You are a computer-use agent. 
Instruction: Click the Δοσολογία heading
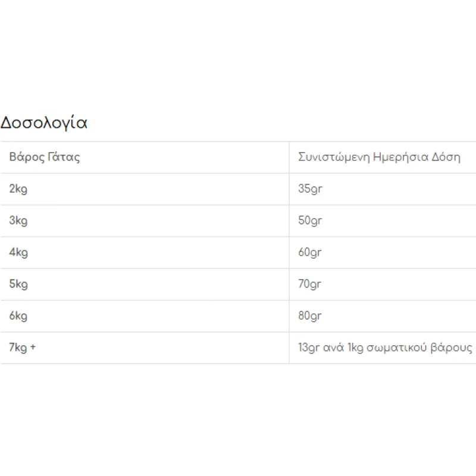pos(43,123)
